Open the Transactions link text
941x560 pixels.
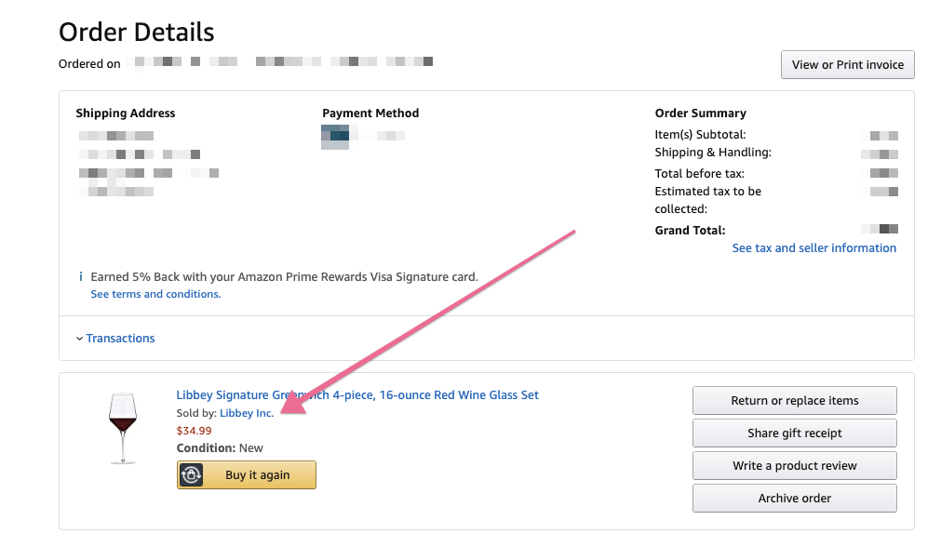tap(121, 339)
